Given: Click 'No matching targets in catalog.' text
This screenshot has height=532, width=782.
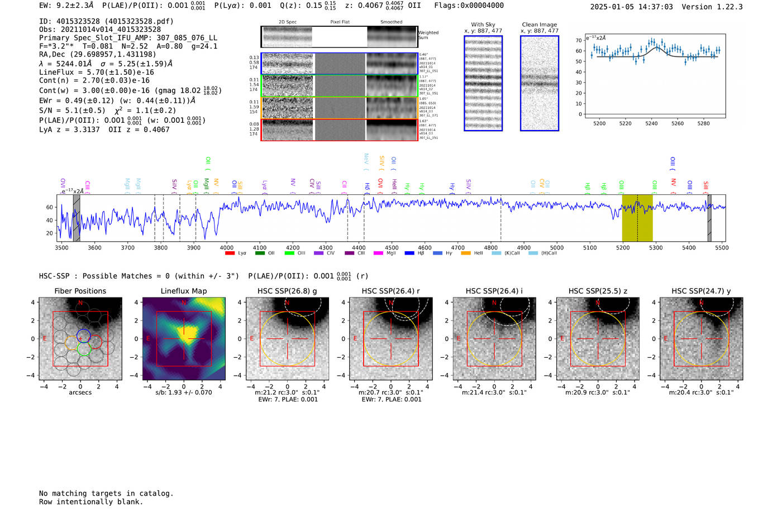Looking at the screenshot, I should tap(106, 493).
